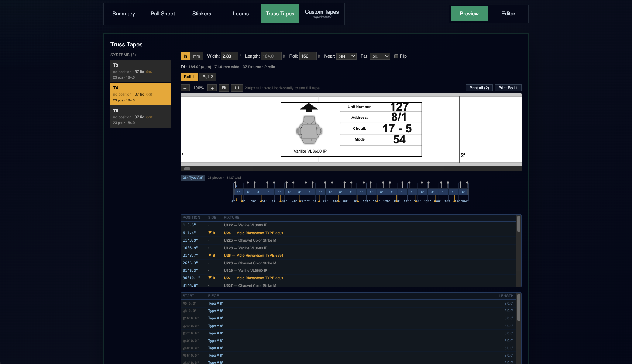Zoom in with the plus button
632x364 pixels.
click(212, 88)
